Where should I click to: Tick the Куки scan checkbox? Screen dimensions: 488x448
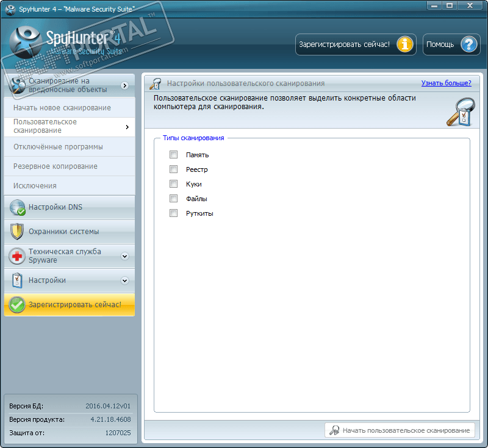174,183
